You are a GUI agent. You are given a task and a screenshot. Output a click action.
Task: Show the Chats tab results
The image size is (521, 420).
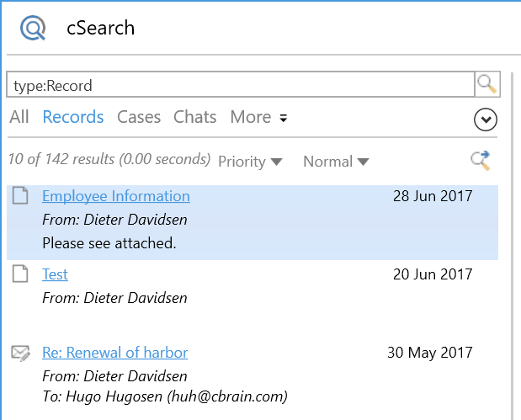pyautogui.click(x=195, y=118)
